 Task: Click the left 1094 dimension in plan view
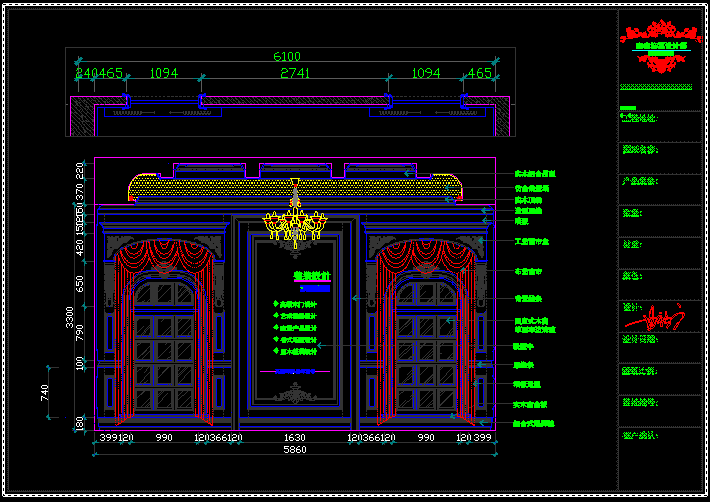tap(163, 74)
